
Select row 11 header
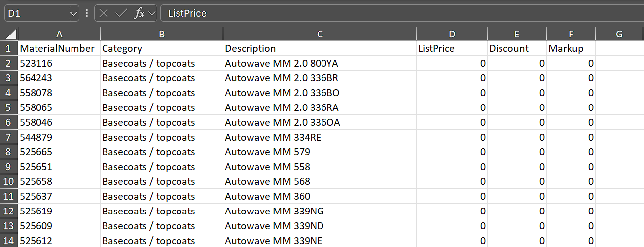[x=9, y=196]
